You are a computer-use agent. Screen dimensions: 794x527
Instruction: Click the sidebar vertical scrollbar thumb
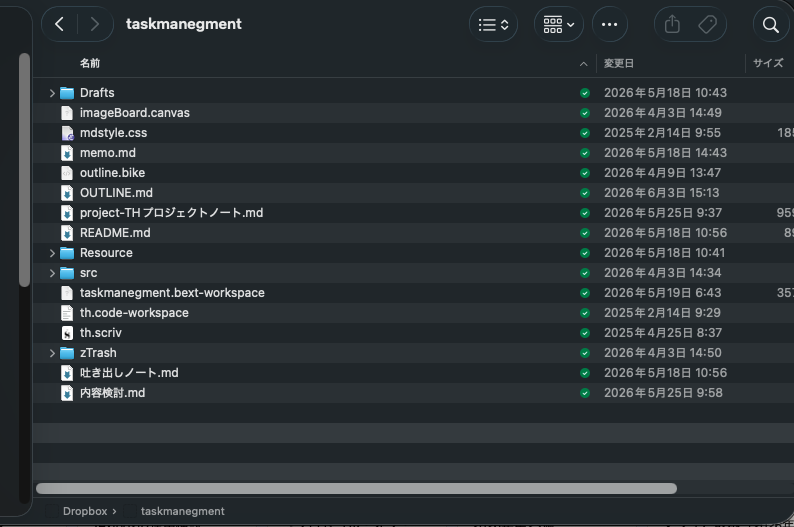click(24, 170)
